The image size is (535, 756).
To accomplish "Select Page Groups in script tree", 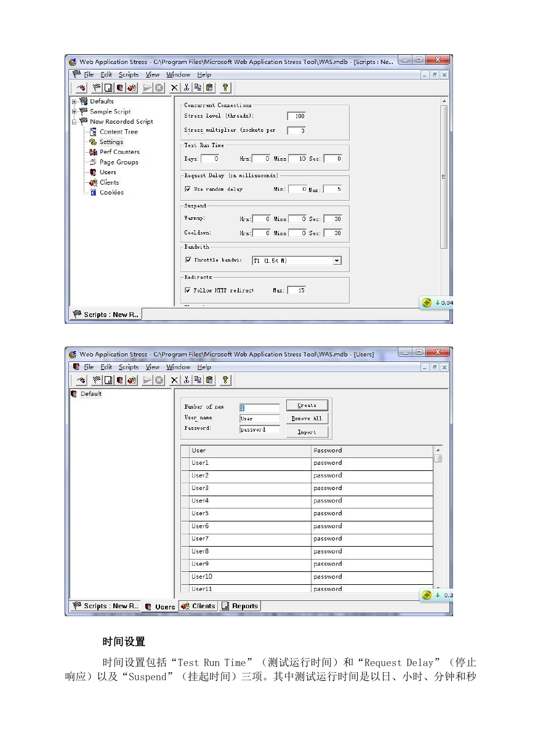I will [x=119, y=163].
